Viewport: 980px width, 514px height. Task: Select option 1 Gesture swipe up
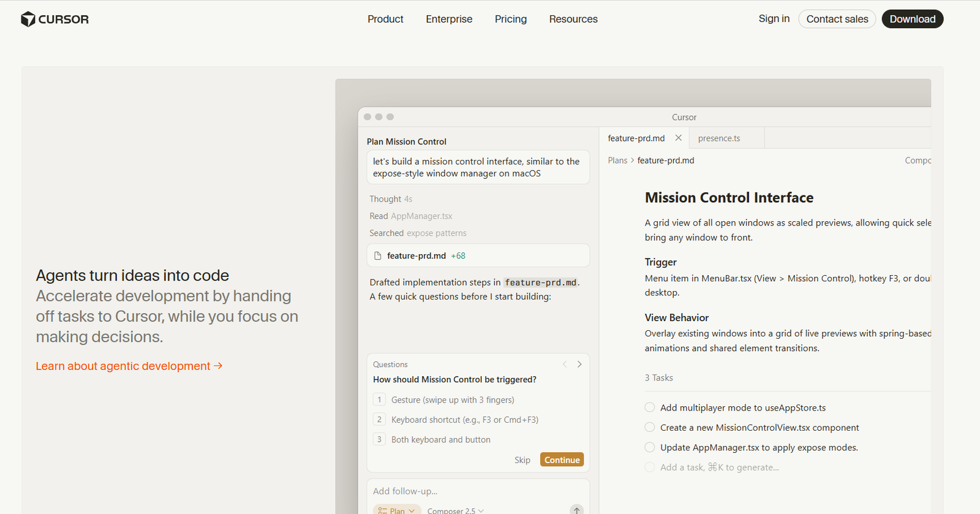pos(444,400)
